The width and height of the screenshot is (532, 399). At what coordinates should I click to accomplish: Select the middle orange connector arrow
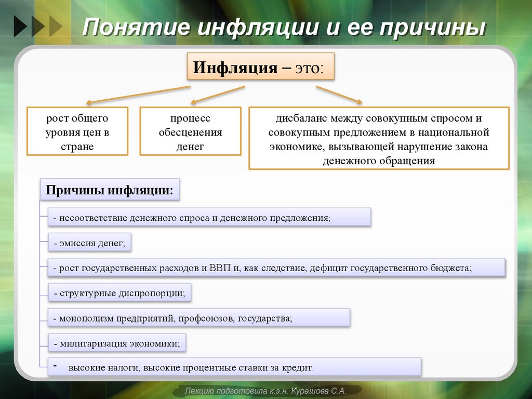coord(218,94)
